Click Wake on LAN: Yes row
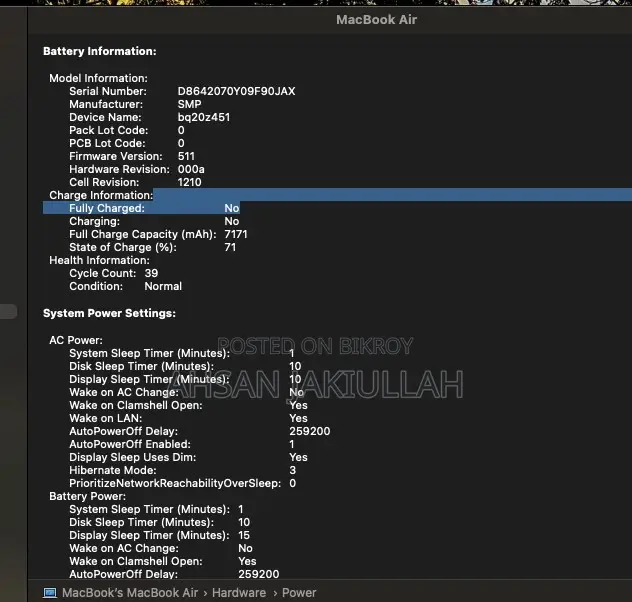 188,418
